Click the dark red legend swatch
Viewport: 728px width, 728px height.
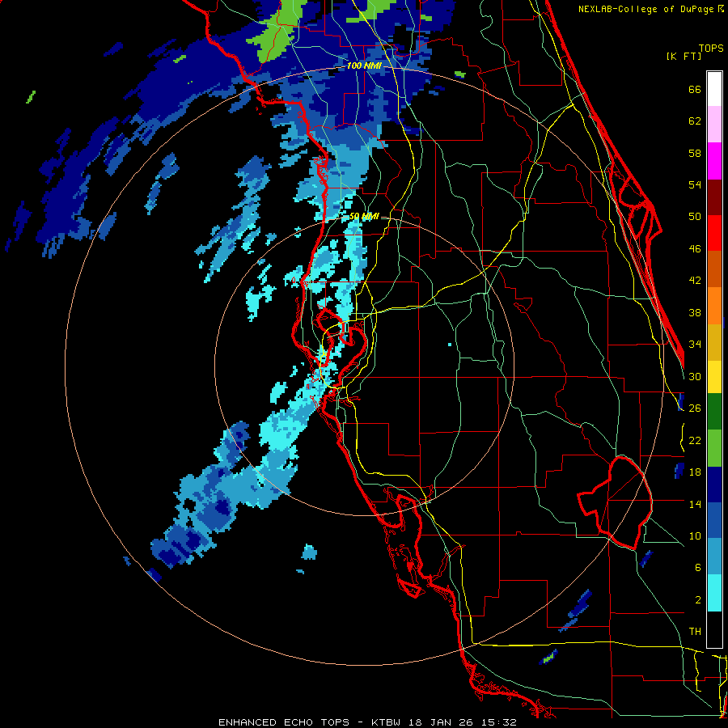(x=714, y=197)
